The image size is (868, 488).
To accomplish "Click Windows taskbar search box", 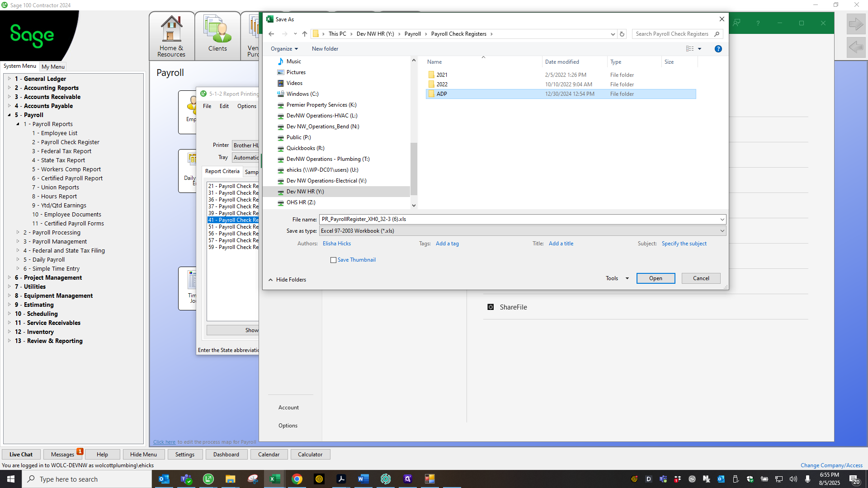I will click(87, 479).
